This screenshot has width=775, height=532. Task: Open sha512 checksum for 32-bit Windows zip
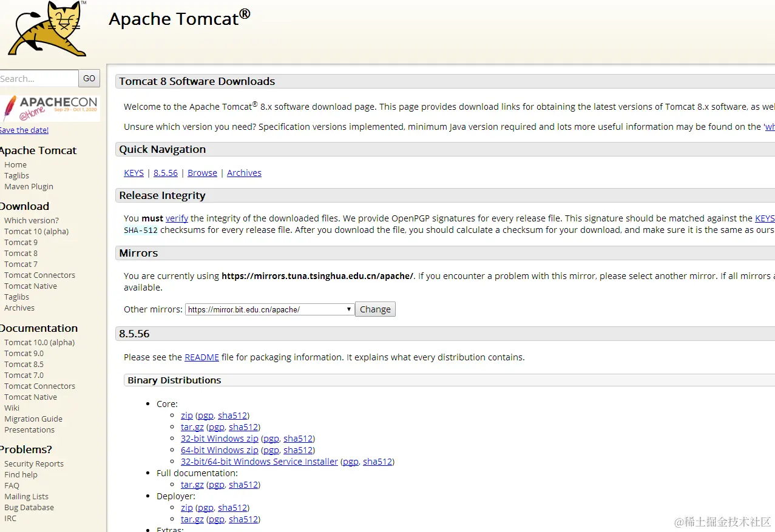[x=298, y=439]
